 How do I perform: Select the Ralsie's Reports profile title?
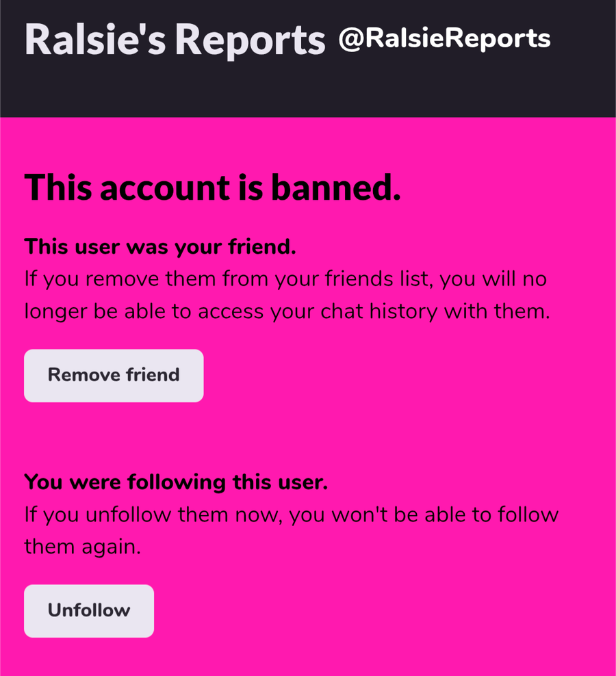coord(175,40)
